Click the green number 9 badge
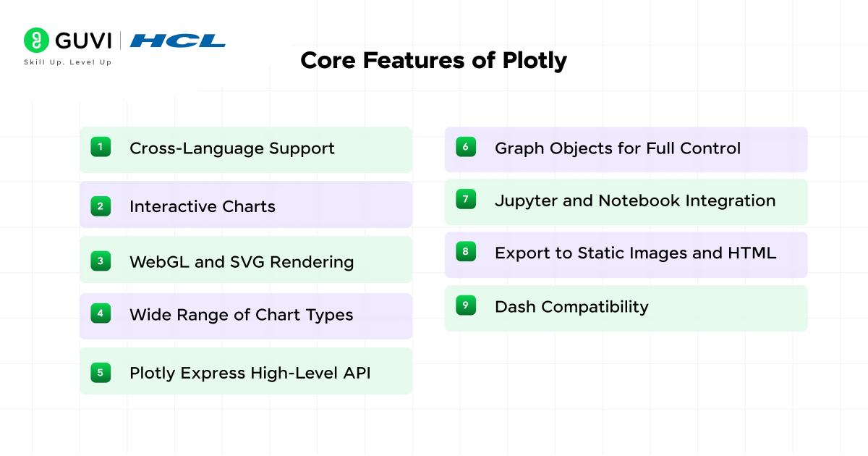 pos(466,306)
